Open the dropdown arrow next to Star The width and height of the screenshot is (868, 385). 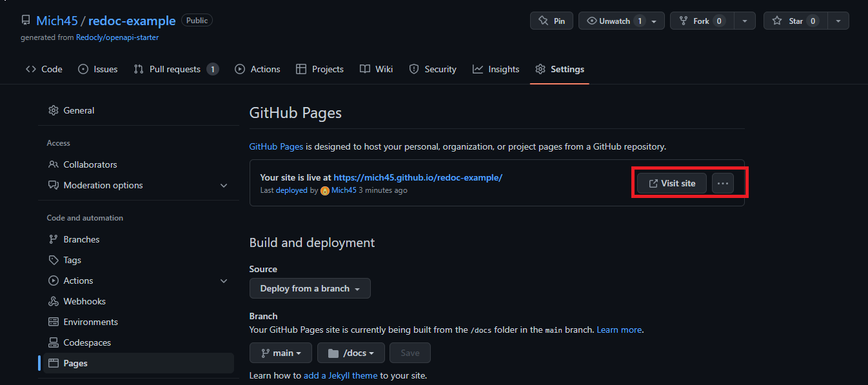click(x=838, y=21)
